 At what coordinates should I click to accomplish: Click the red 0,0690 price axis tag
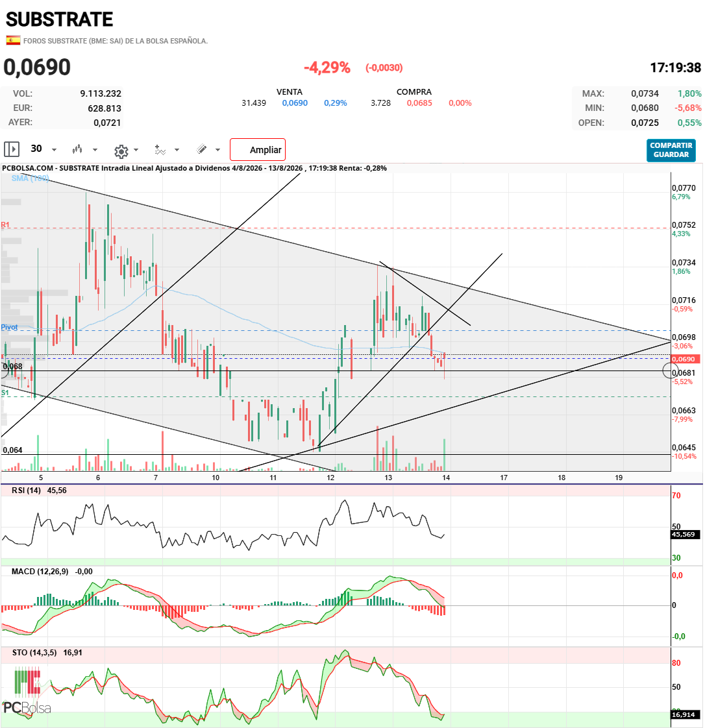[686, 359]
